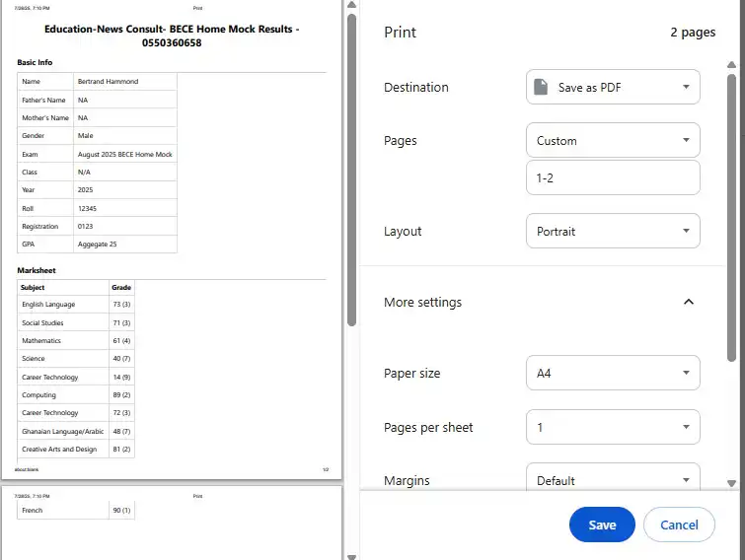
Task: Click the PDF file icon in Destination
Action: pos(540,87)
